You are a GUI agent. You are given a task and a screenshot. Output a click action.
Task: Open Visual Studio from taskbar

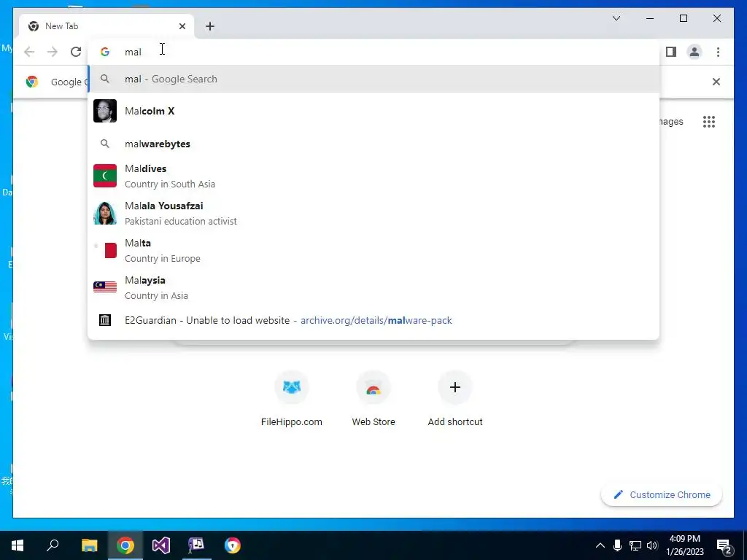[161, 545]
